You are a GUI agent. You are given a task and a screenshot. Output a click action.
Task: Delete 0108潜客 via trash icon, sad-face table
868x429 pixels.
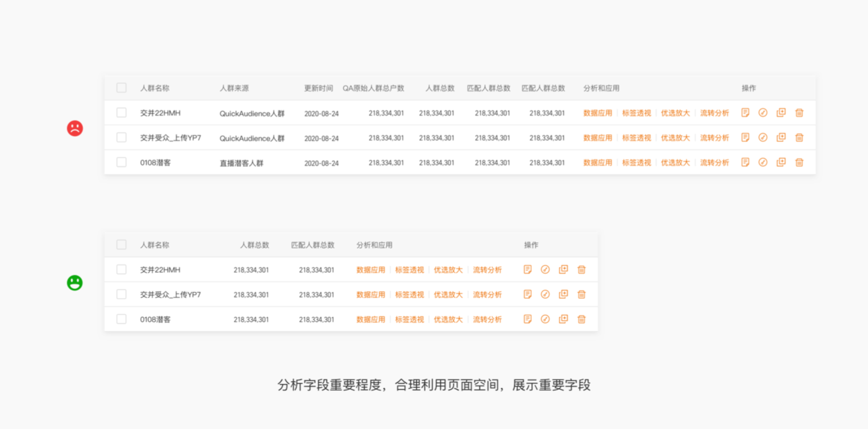(799, 162)
